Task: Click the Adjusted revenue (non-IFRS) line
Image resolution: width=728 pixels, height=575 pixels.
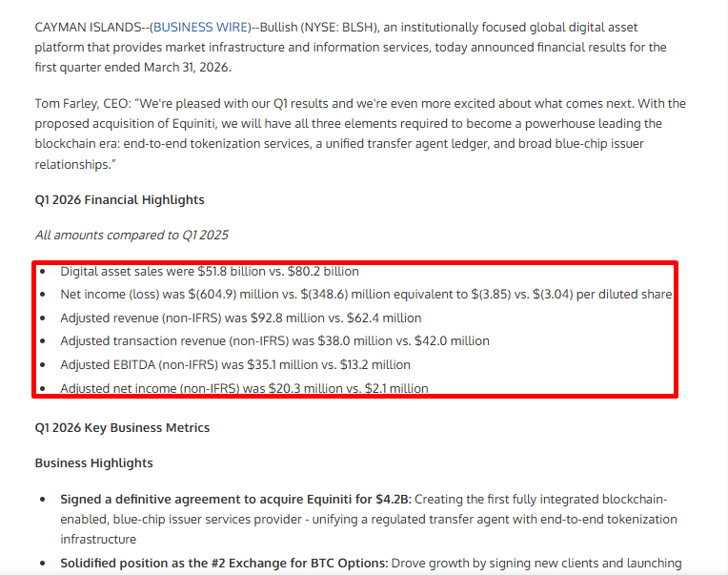Action: click(x=240, y=318)
